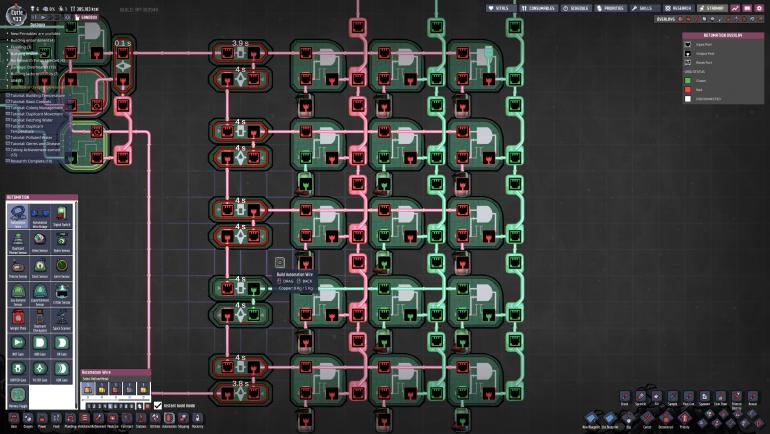This screenshot has height=434, width=770.
Task: Select the sandbox Sample tool
Action: [x=673, y=397]
